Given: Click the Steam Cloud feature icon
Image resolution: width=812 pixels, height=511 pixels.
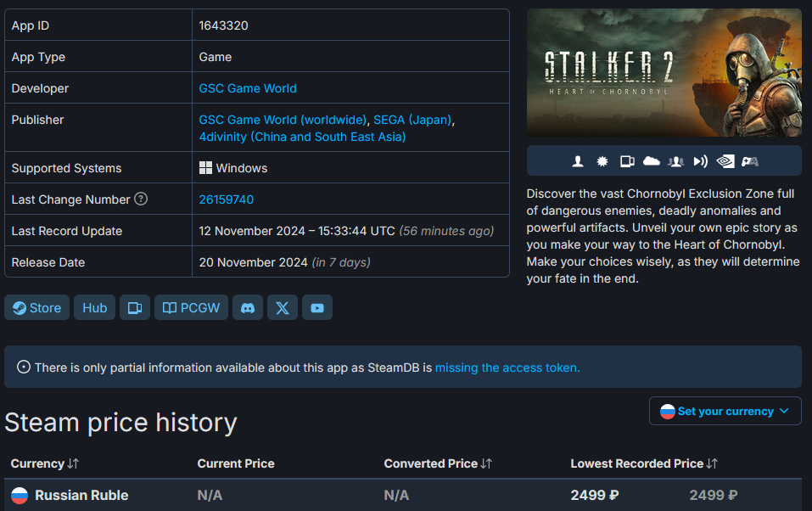Looking at the screenshot, I should [652, 161].
